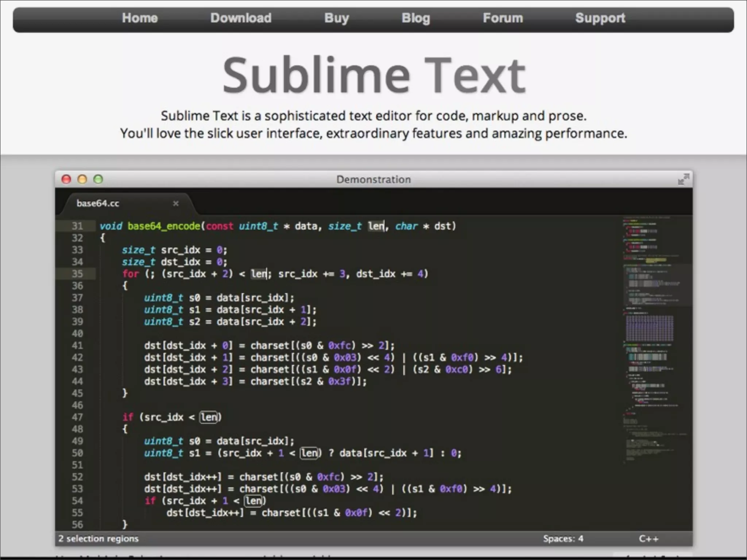Viewport: 747px width, 560px height.
Task: Click the "2 selection regions" status text
Action: (98, 538)
